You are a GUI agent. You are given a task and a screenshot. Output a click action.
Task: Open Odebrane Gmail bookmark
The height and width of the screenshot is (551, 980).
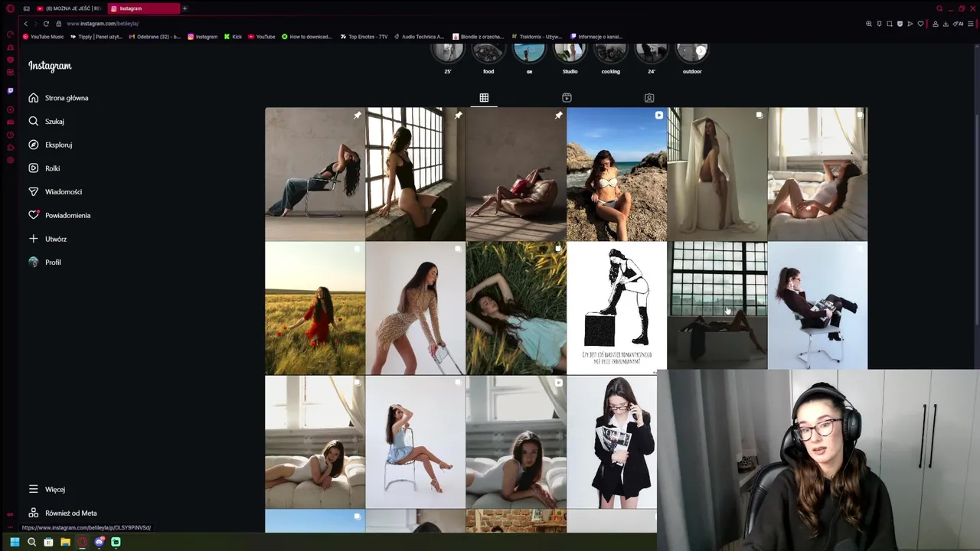tap(155, 37)
